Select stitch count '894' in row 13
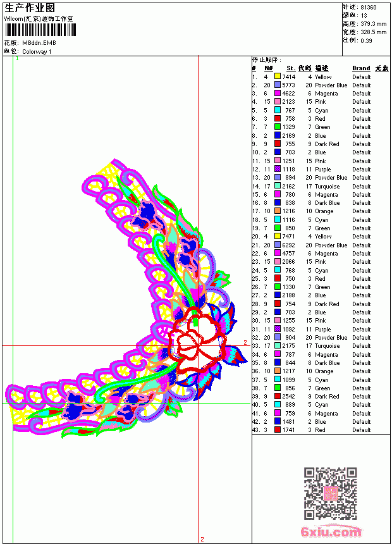 (290, 177)
